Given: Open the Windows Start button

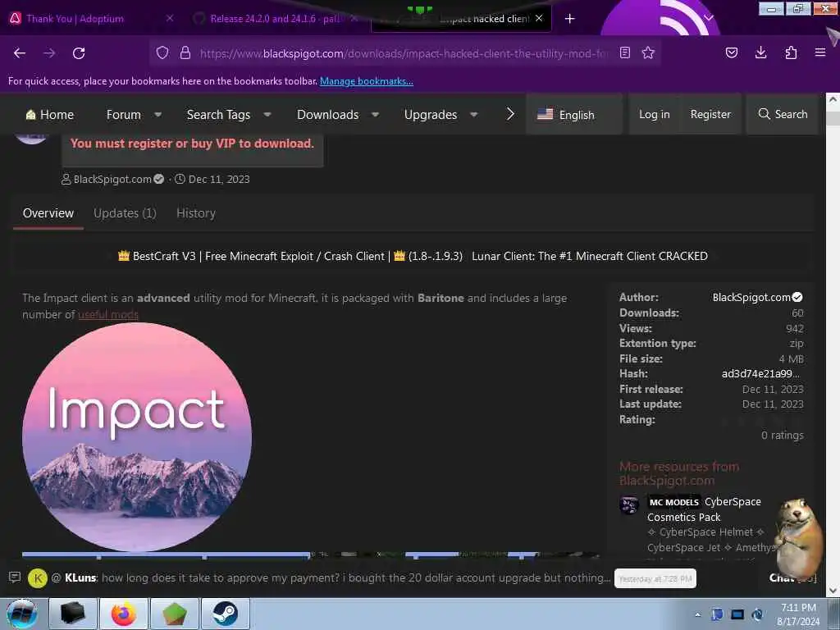Looking at the screenshot, I should [x=22, y=614].
